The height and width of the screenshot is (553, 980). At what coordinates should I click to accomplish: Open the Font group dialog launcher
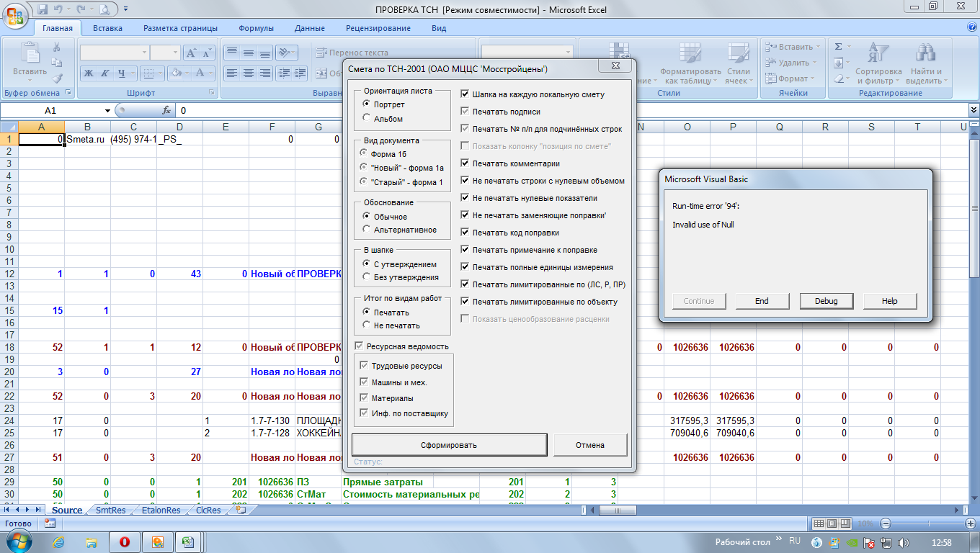[x=212, y=93]
